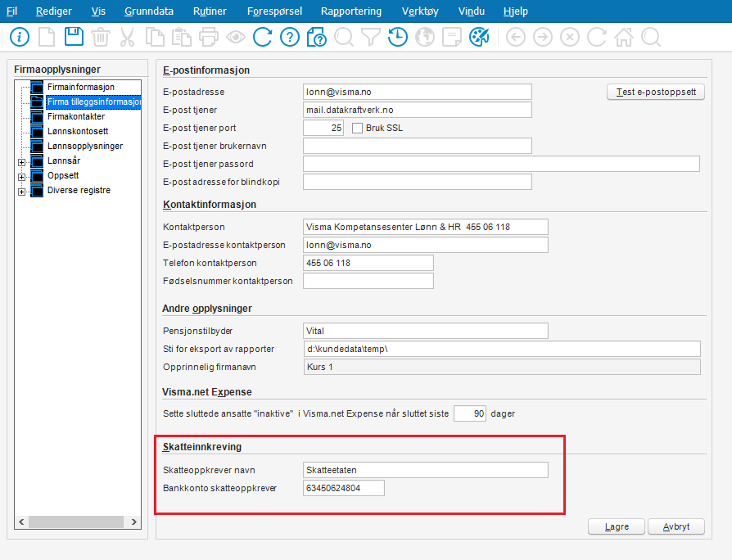Click the scissors cut icon
Viewport: 732px width, 560px height.
[127, 37]
